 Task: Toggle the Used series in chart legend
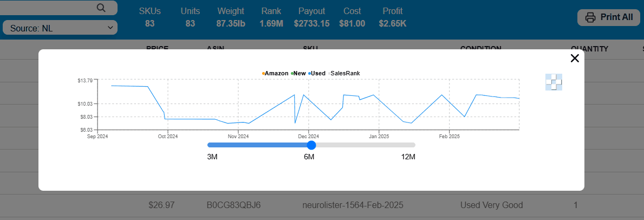317,73
